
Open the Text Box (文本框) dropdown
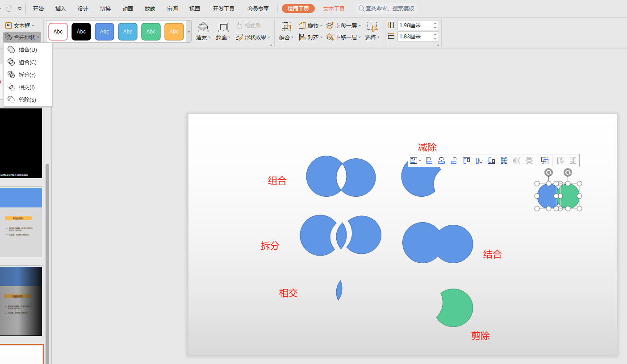[x=20, y=25]
